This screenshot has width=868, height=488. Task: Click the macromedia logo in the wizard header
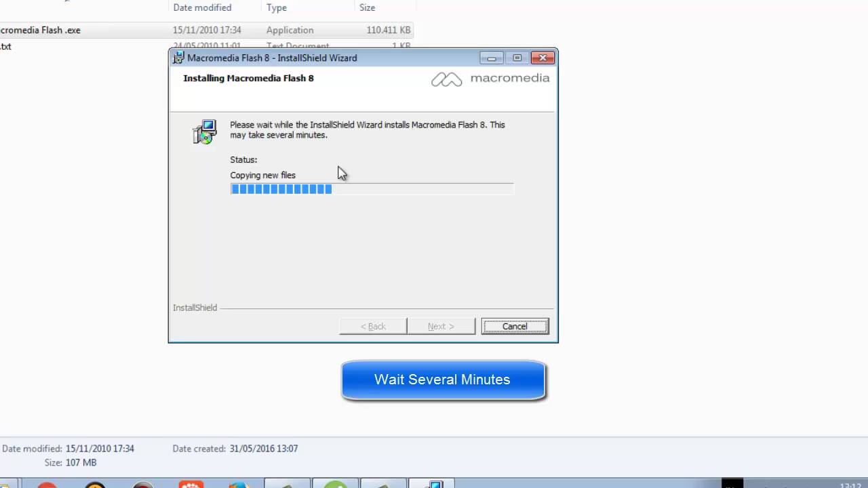pyautogui.click(x=490, y=79)
